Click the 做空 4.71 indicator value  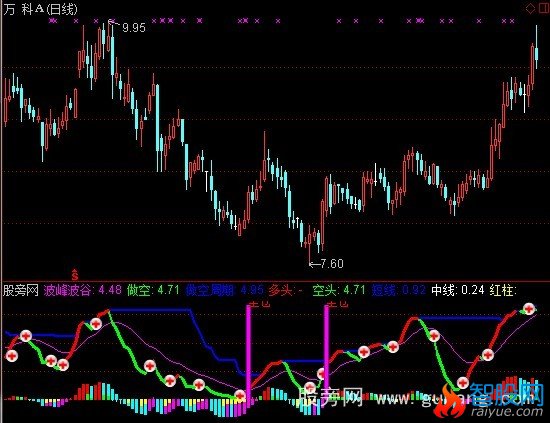[153, 290]
